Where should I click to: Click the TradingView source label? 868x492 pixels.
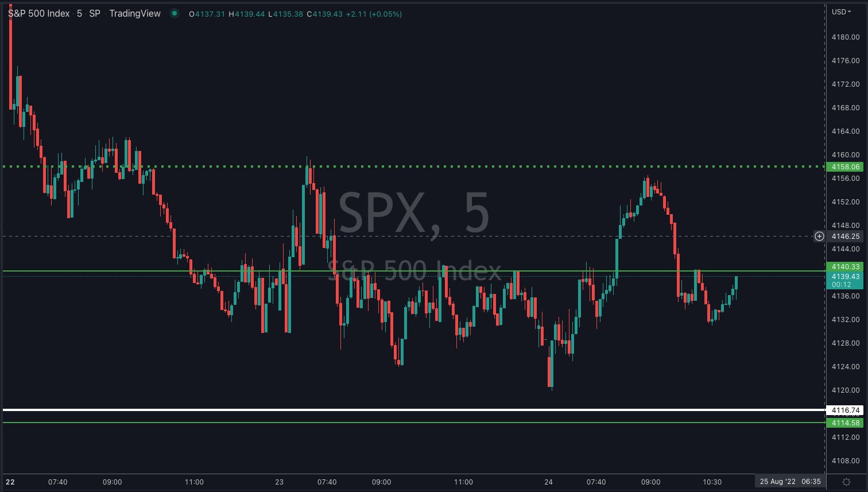(135, 13)
